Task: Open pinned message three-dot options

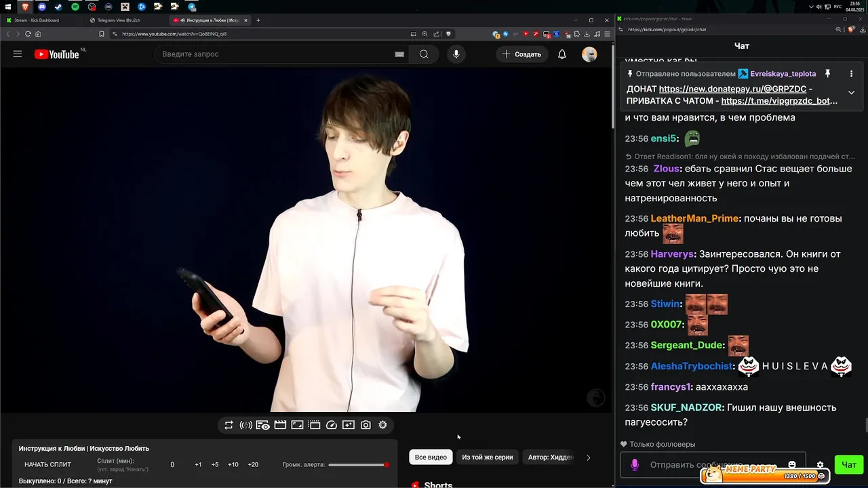Action: (x=851, y=73)
